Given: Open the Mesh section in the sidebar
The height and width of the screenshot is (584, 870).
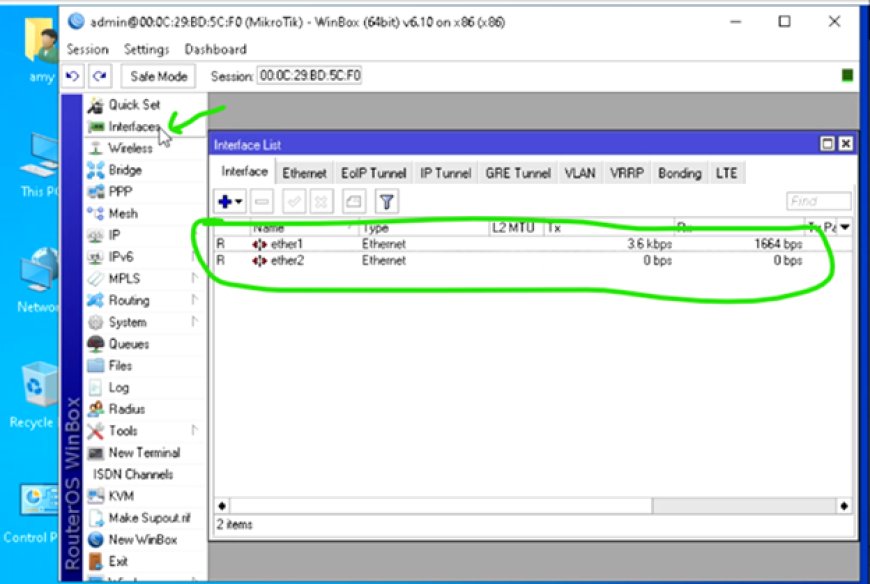Looking at the screenshot, I should click(x=123, y=214).
